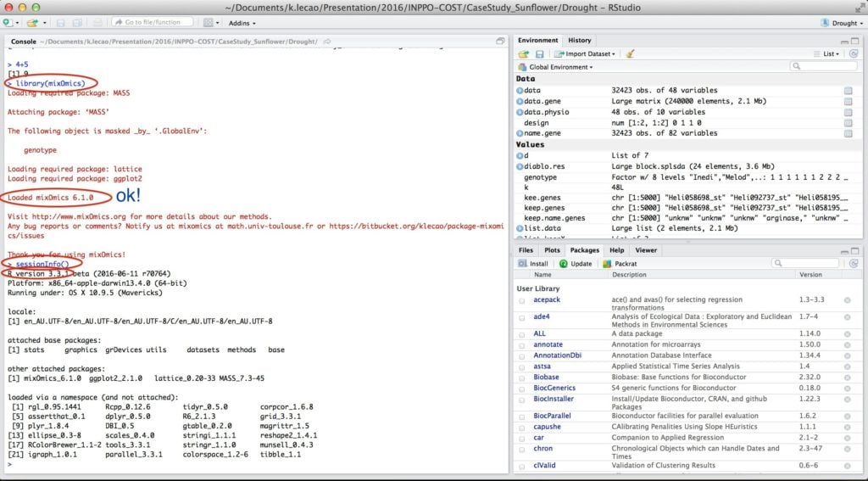This screenshot has height=481, width=868.
Task: Switch the List view dropdown
Action: coord(826,53)
